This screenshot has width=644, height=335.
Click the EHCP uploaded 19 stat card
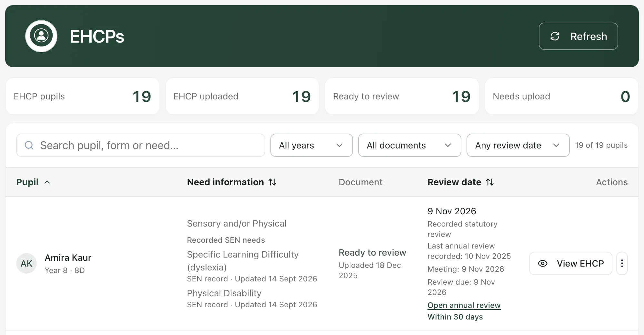coord(242,96)
